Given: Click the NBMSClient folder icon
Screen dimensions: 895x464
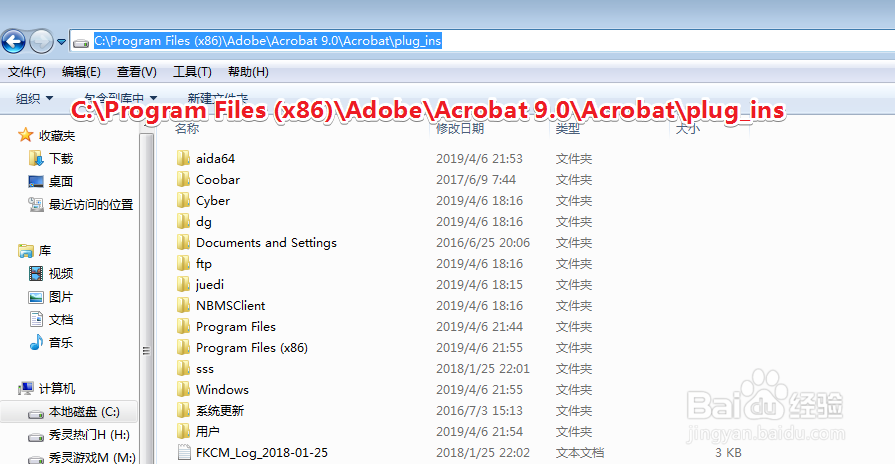Looking at the screenshot, I should 183,305.
